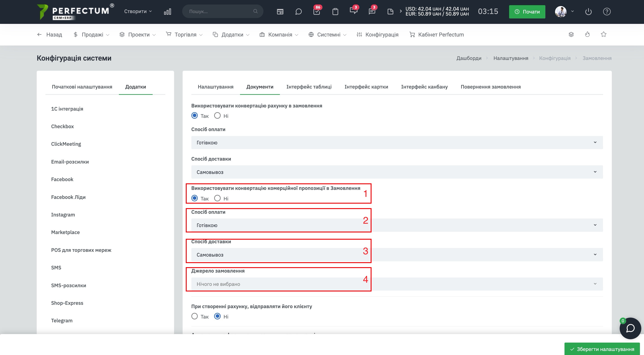Switch to Інтерфейс таблиці tab
The height and width of the screenshot is (355, 644).
coord(309,86)
